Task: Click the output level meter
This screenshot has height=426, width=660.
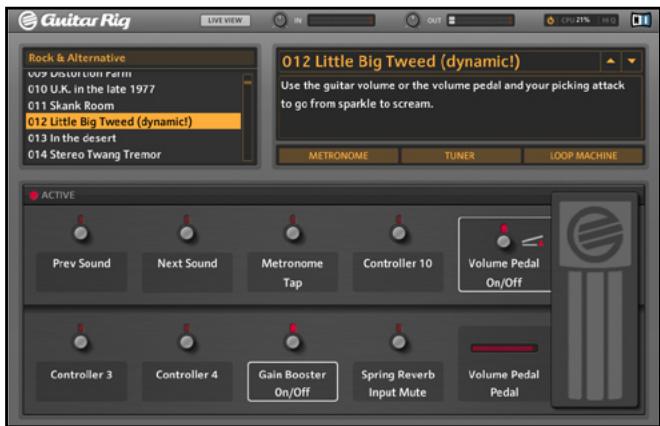Action: [x=481, y=20]
